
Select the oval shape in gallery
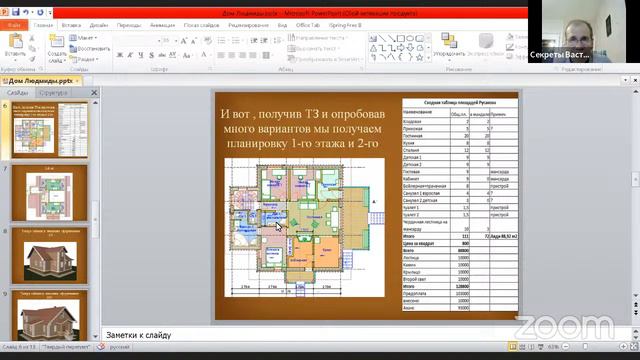click(x=410, y=38)
